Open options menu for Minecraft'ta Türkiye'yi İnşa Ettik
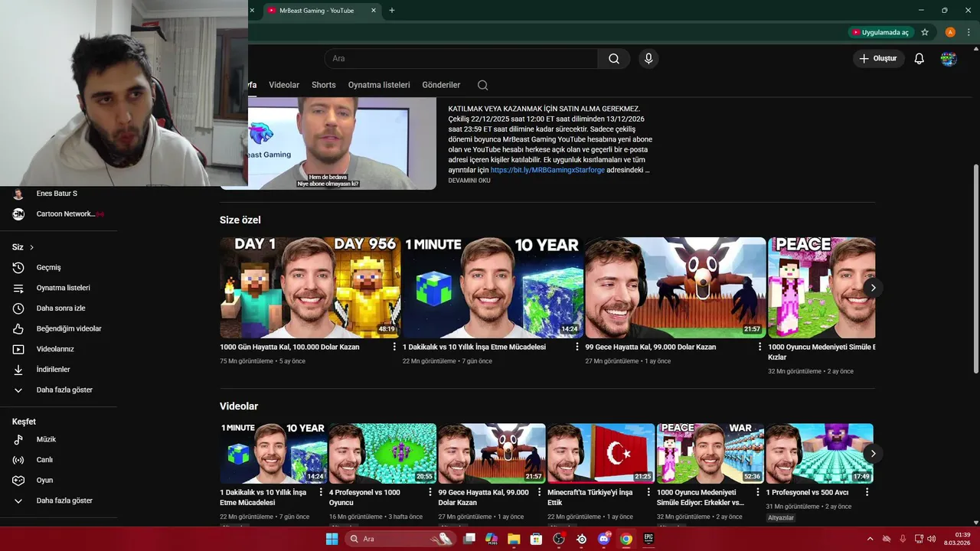 (x=648, y=493)
